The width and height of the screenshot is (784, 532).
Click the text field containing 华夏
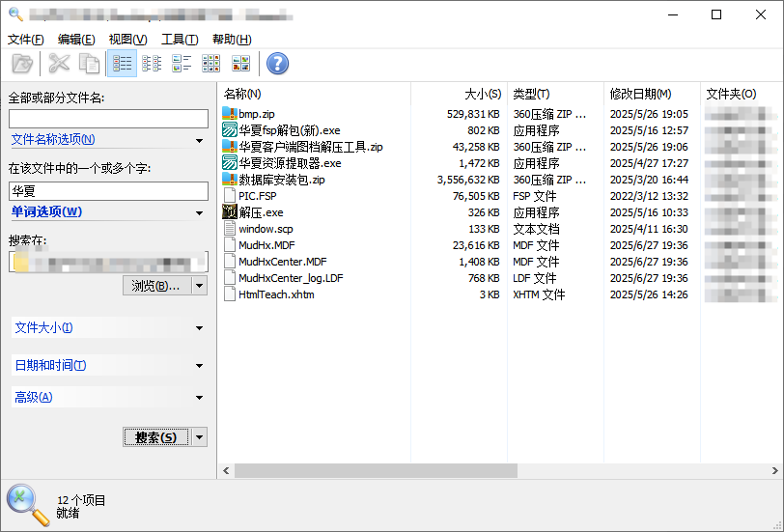pos(108,190)
